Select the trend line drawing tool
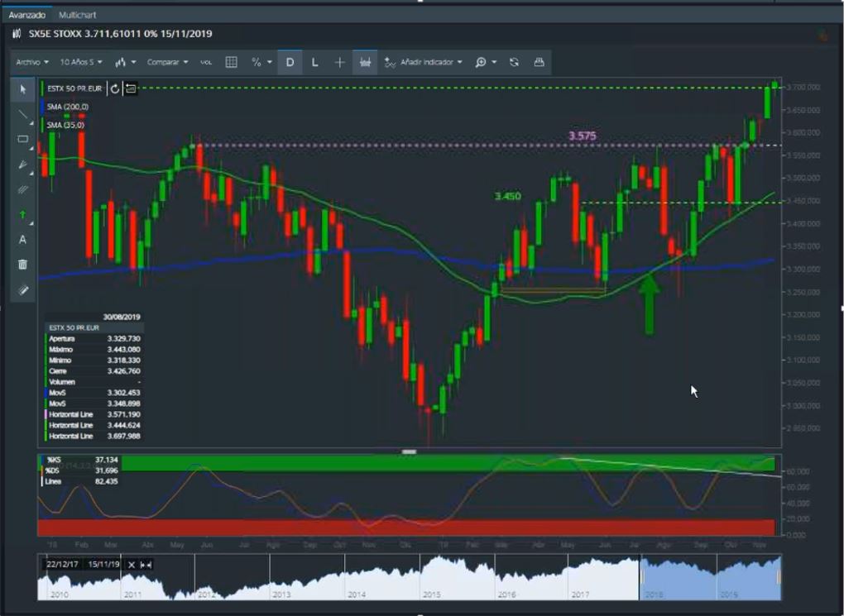Screen dimensions: 844x616 [23, 113]
